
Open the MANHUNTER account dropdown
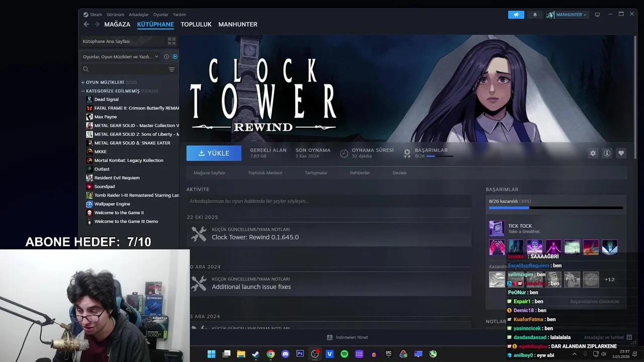tap(567, 15)
